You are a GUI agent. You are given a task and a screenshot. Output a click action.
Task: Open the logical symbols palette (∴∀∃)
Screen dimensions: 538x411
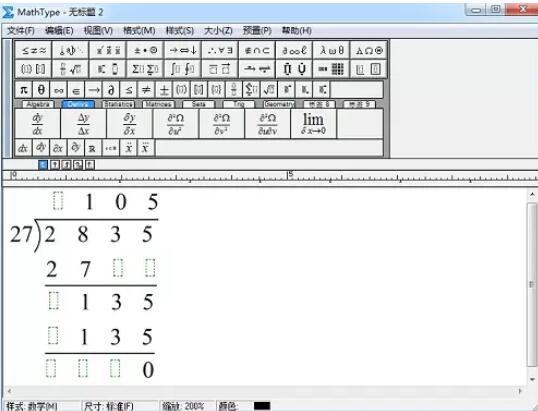tap(220, 50)
